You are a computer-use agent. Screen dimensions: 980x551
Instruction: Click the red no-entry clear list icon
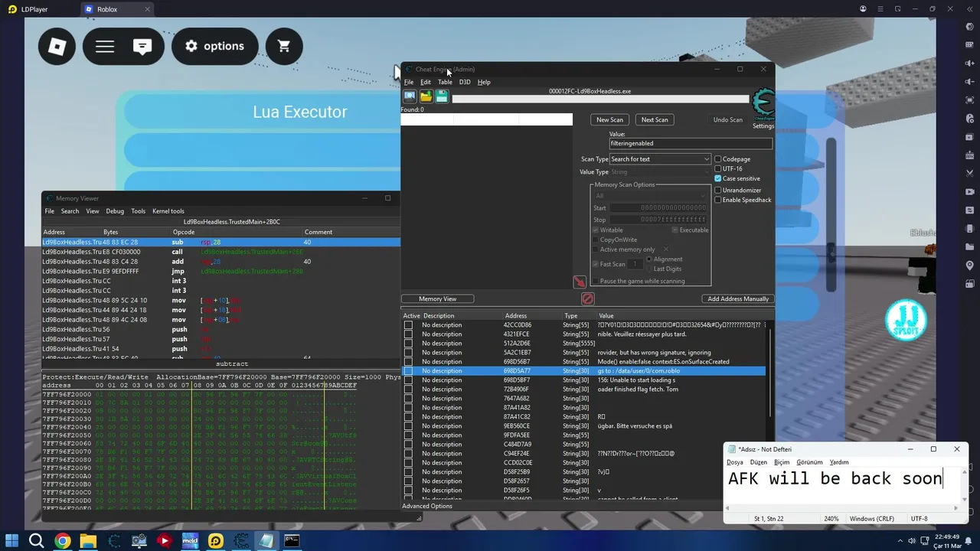pyautogui.click(x=588, y=298)
